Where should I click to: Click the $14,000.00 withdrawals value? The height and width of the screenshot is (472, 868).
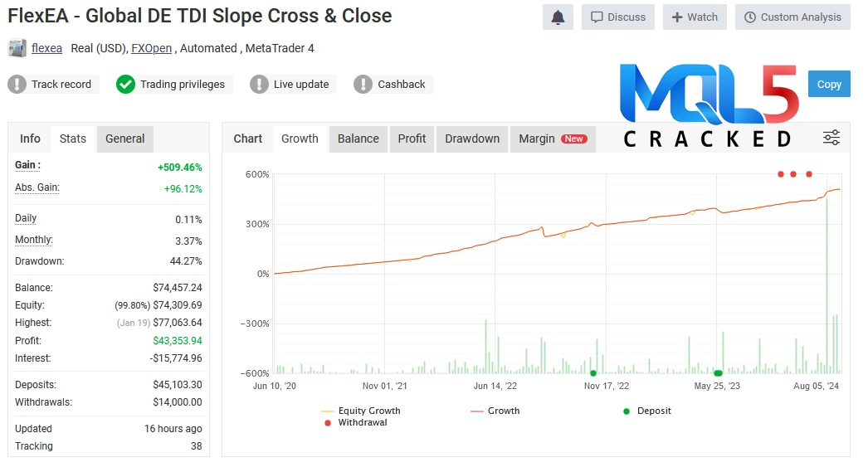tap(178, 402)
